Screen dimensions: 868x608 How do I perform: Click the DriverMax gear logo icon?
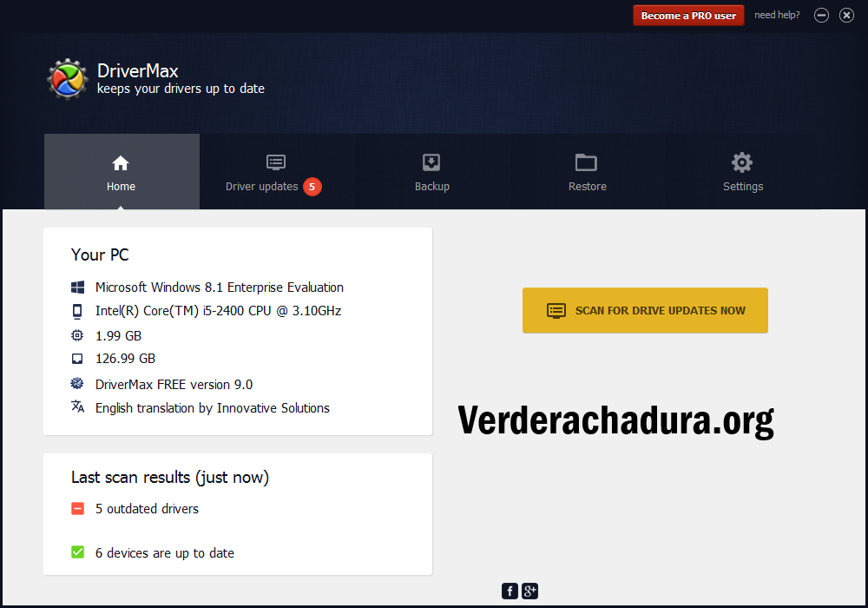click(68, 79)
